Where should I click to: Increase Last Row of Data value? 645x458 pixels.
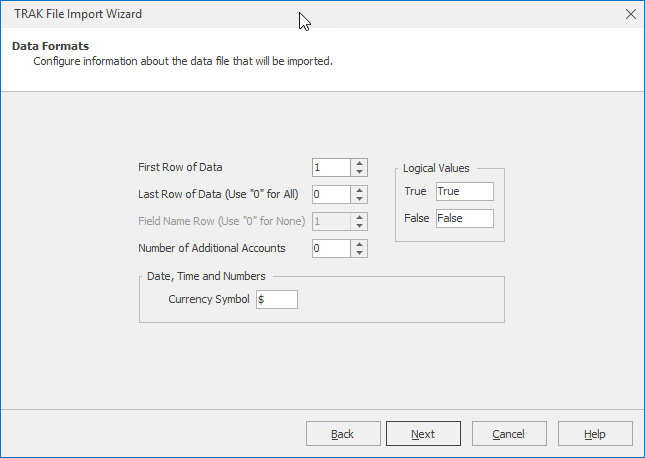click(x=360, y=190)
